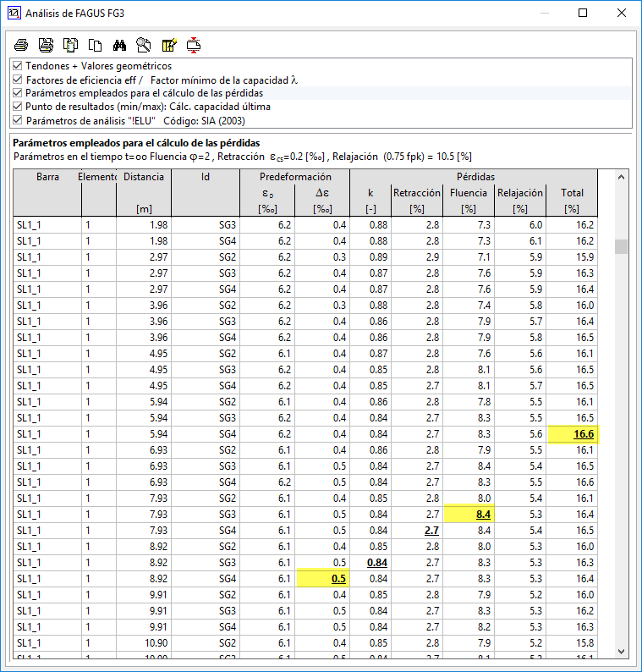Click the Print icon in the toolbar
Image resolution: width=642 pixels, height=672 pixels.
pos(21,45)
